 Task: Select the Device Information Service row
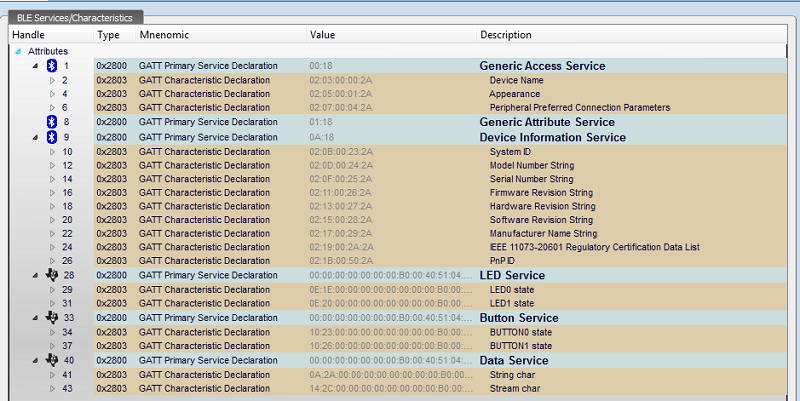tap(552, 137)
